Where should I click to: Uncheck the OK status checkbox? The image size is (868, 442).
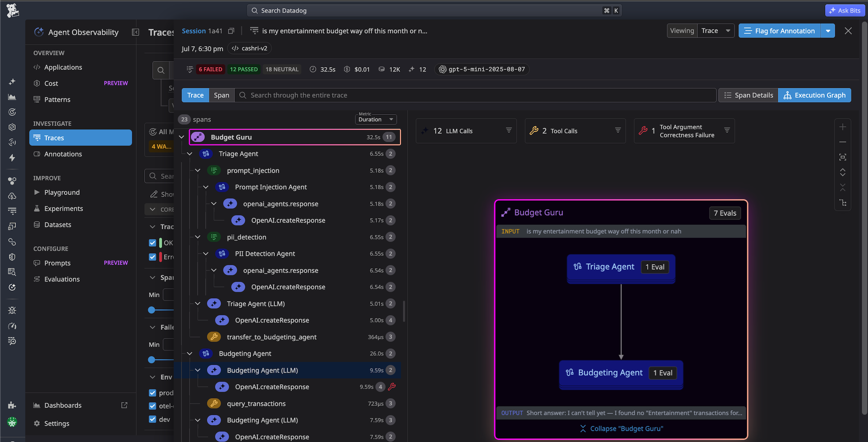tap(153, 243)
